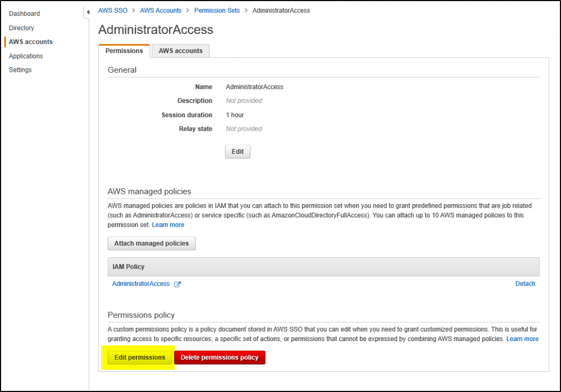The image size is (561, 392).
Task: Switch to the AWS accounts tab
Action: (x=180, y=50)
